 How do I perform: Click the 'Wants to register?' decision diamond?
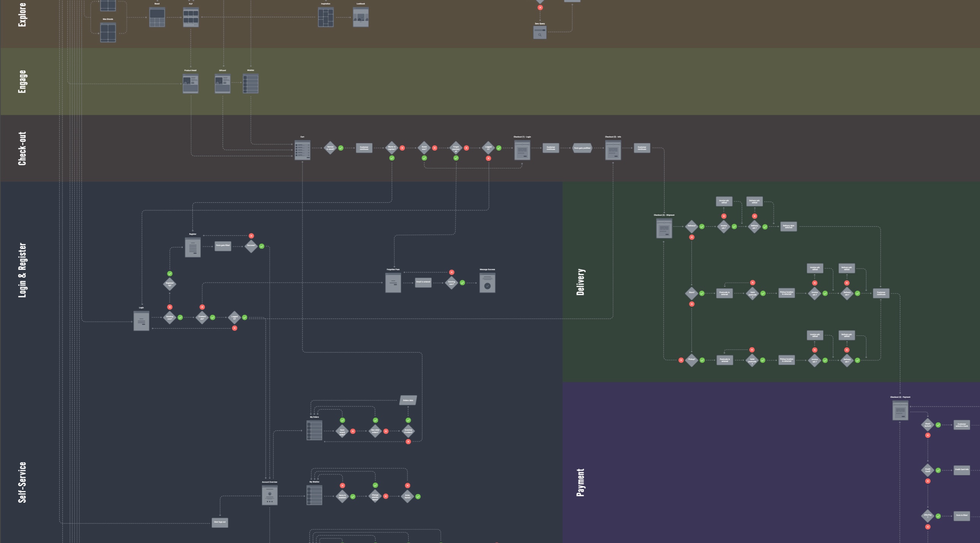point(392,148)
